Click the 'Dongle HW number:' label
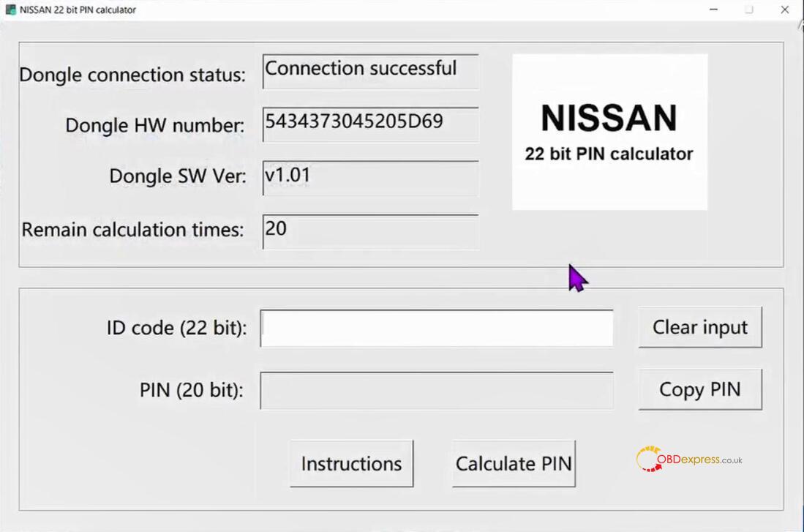 click(155, 125)
